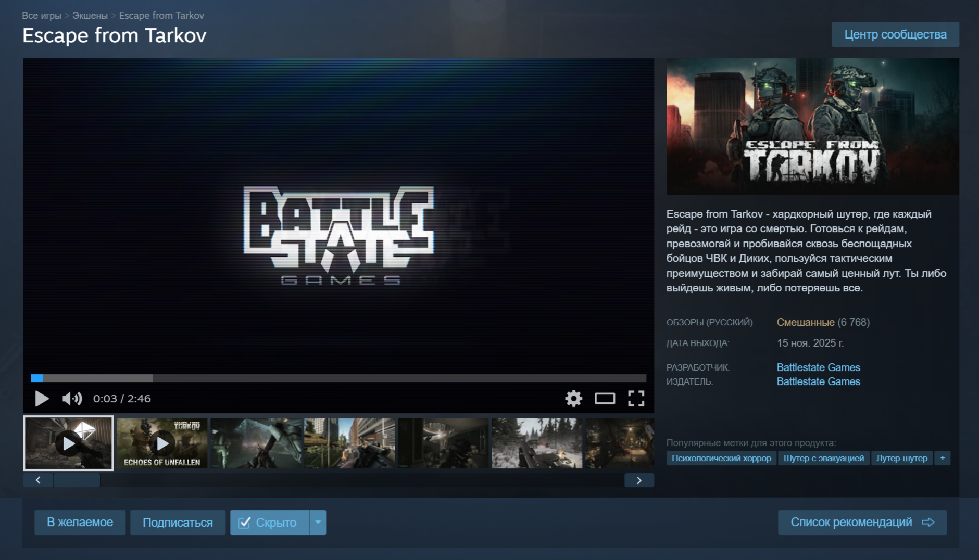This screenshot has width=979, height=560.
Task: Click В желаемое wishlist button
Action: coord(80,523)
